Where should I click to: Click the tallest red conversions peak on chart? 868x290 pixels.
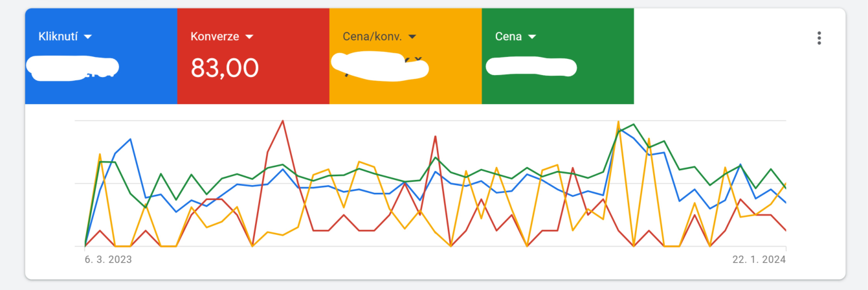coord(283,121)
